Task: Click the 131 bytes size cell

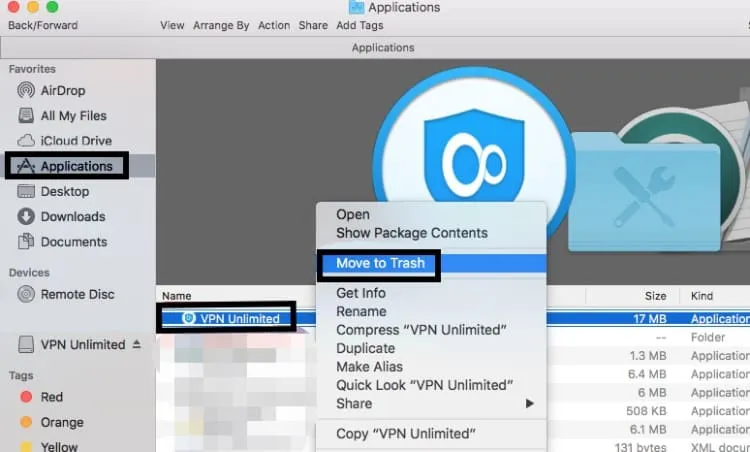Action: (x=640, y=447)
